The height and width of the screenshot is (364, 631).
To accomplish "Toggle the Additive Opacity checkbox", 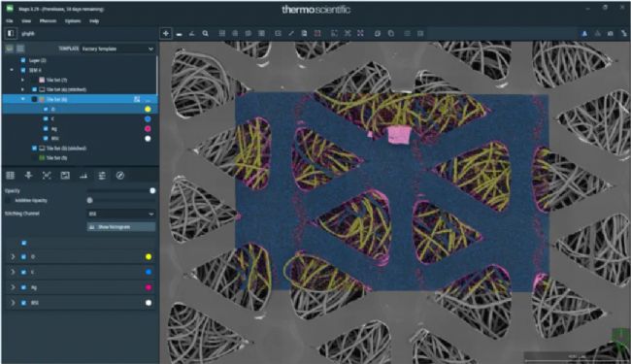I will [x=8, y=200].
